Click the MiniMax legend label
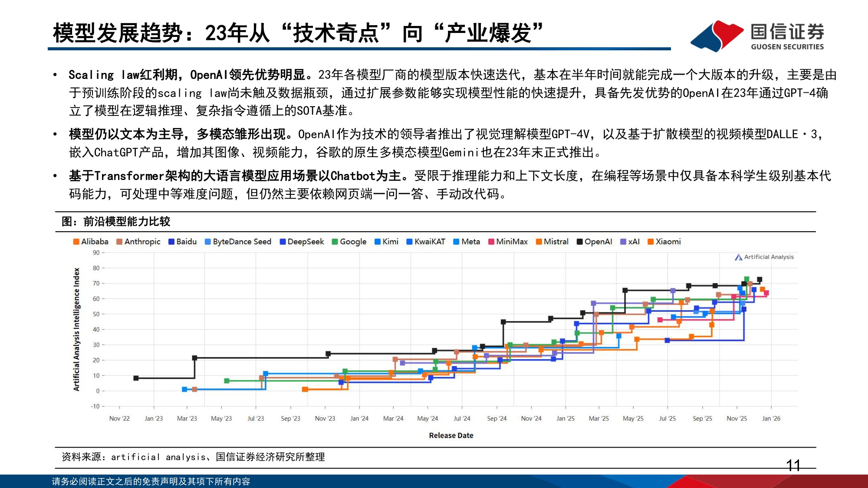 coord(512,242)
